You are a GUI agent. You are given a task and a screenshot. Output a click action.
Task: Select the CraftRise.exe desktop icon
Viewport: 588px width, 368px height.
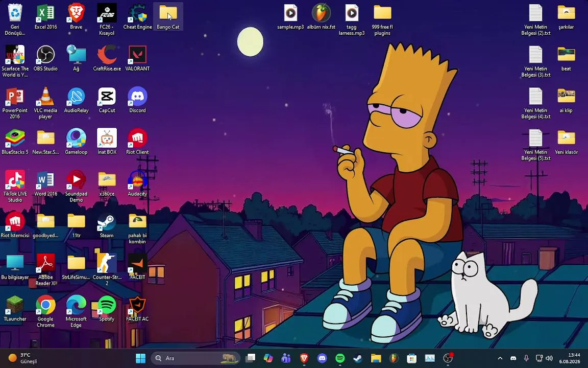[x=107, y=58]
